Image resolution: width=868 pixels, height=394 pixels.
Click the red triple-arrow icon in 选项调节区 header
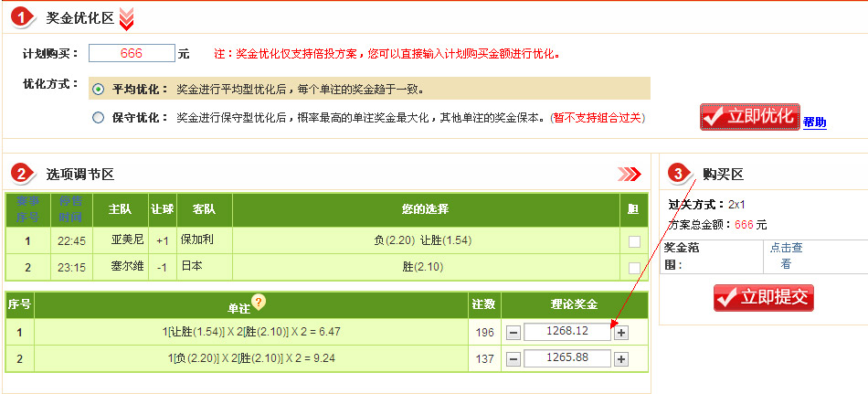pyautogui.click(x=629, y=174)
